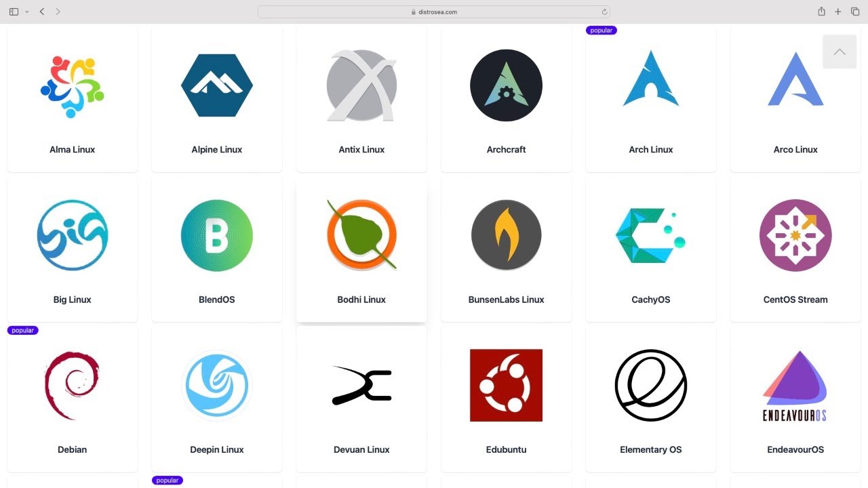The image size is (868, 488).
Task: Click the CentOS Stream name text
Action: [795, 300]
